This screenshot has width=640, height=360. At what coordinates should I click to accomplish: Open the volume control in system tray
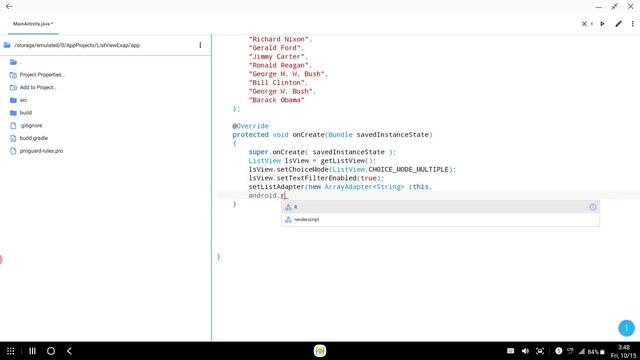525,351
